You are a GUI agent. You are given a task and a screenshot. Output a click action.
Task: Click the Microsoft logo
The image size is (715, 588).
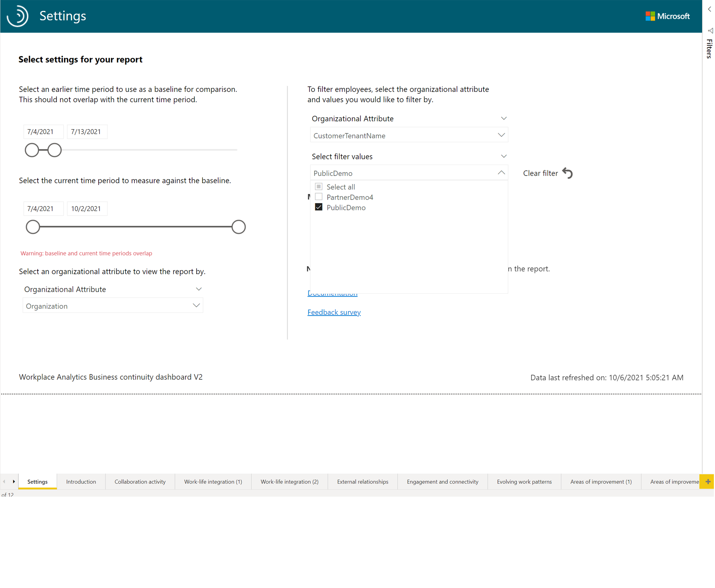coord(668,16)
